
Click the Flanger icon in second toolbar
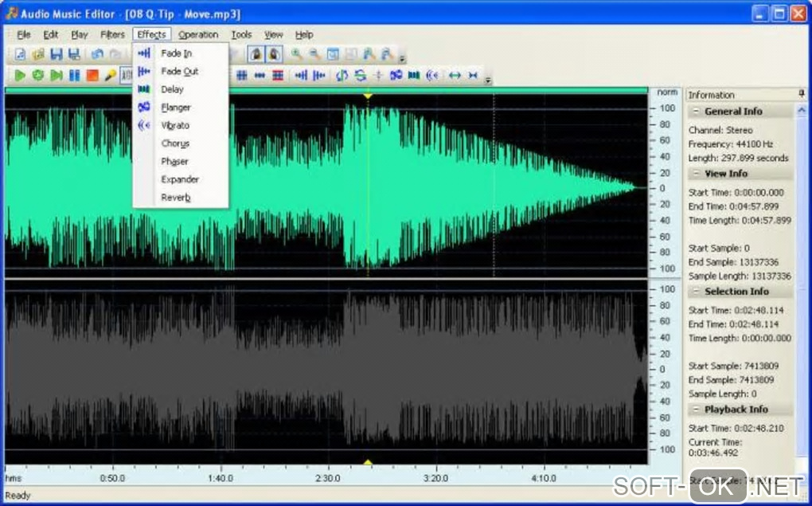point(396,76)
